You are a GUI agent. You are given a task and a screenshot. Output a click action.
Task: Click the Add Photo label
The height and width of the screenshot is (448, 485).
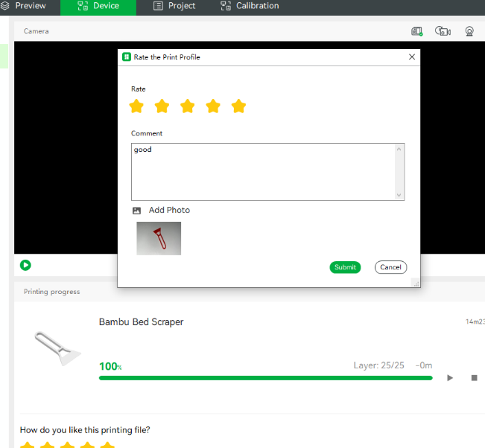(169, 210)
